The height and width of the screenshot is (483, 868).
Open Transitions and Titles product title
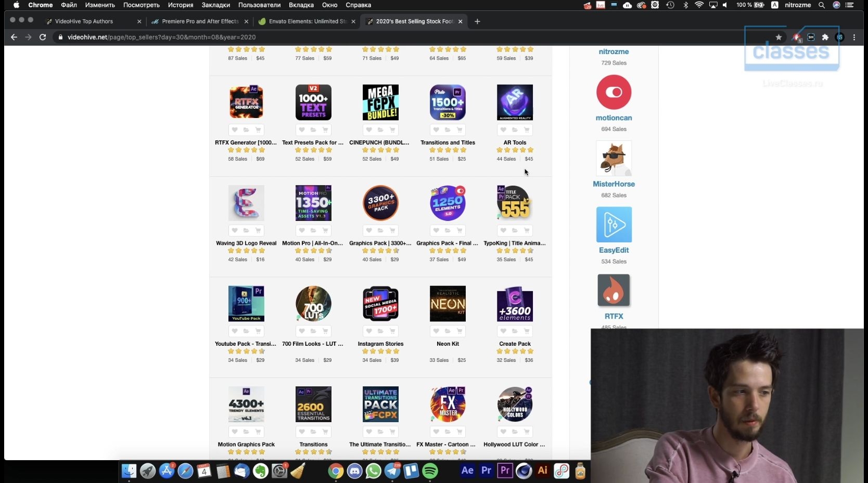tap(448, 142)
